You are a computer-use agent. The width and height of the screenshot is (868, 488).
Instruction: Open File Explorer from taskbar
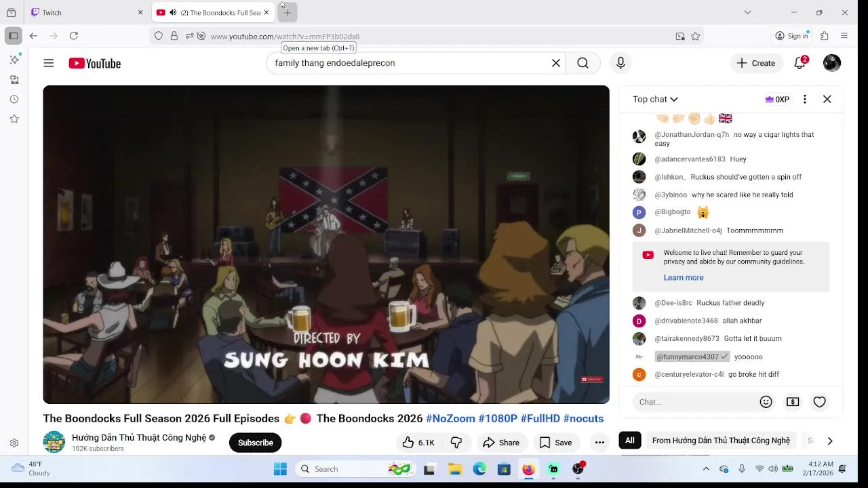click(x=455, y=469)
